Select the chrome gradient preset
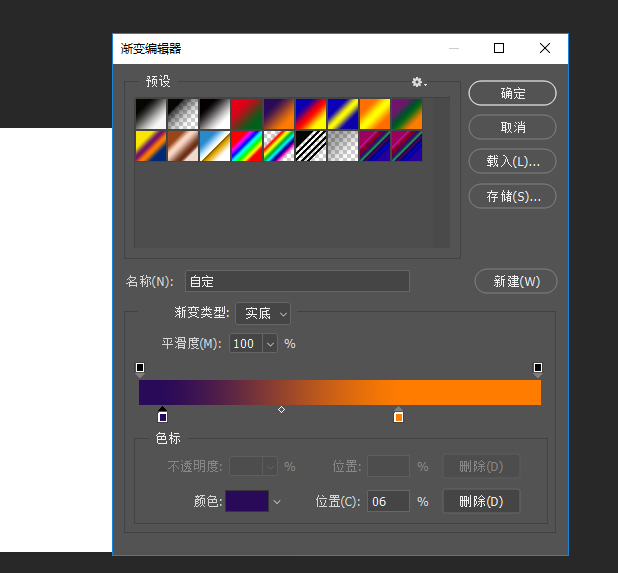The height and width of the screenshot is (573, 618). [215, 146]
